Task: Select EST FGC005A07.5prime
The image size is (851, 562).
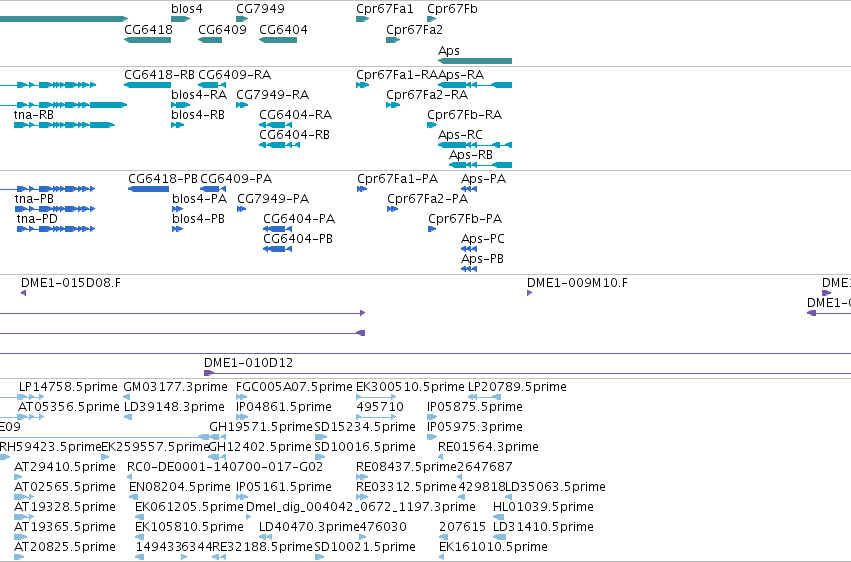Action: (294, 387)
